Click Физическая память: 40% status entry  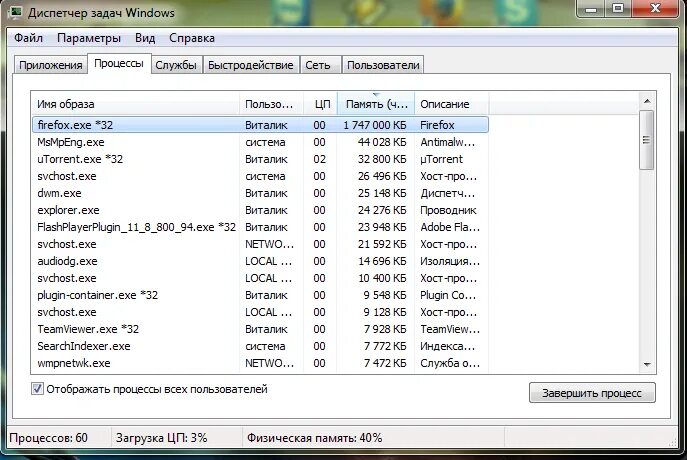[315, 438]
